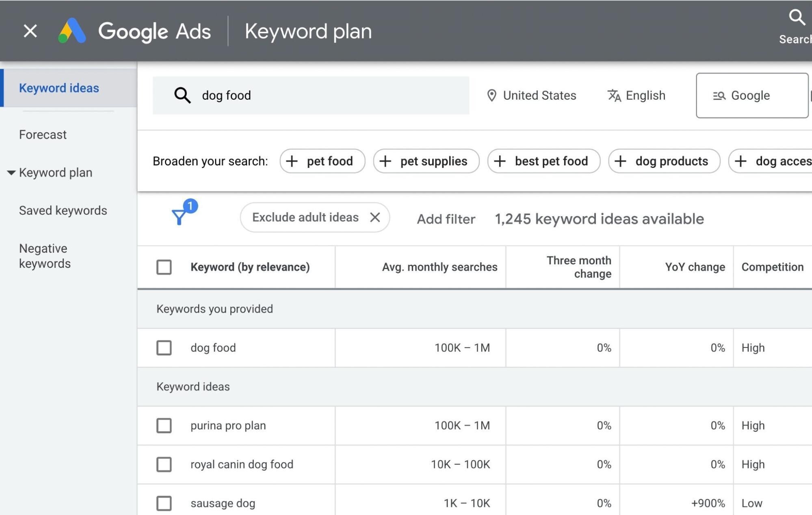The height and width of the screenshot is (515, 812).
Task: Open the filter funnel icon with badge 1
Action: coord(184,212)
